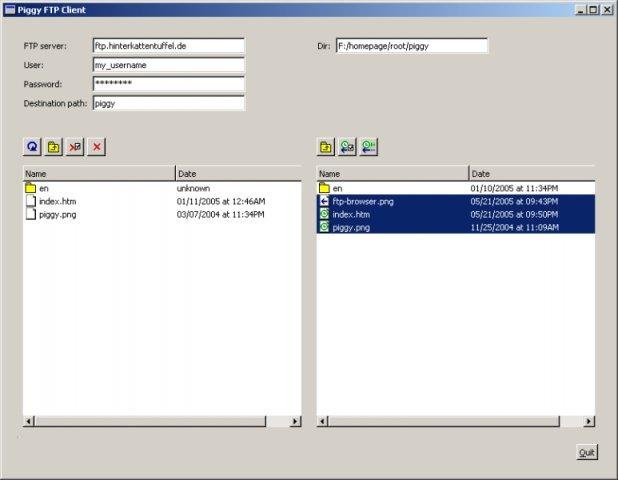This screenshot has height=480, width=618.
Task: Click the Password field
Action: 169,84
